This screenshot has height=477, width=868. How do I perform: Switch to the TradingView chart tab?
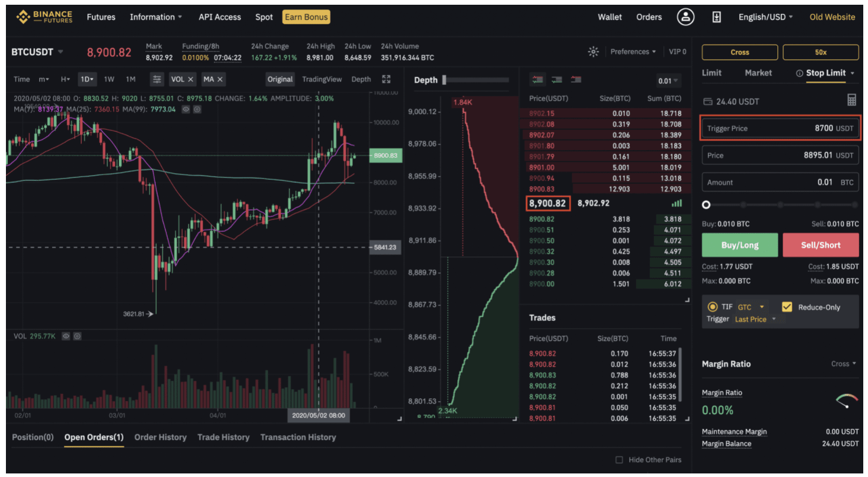[322, 79]
